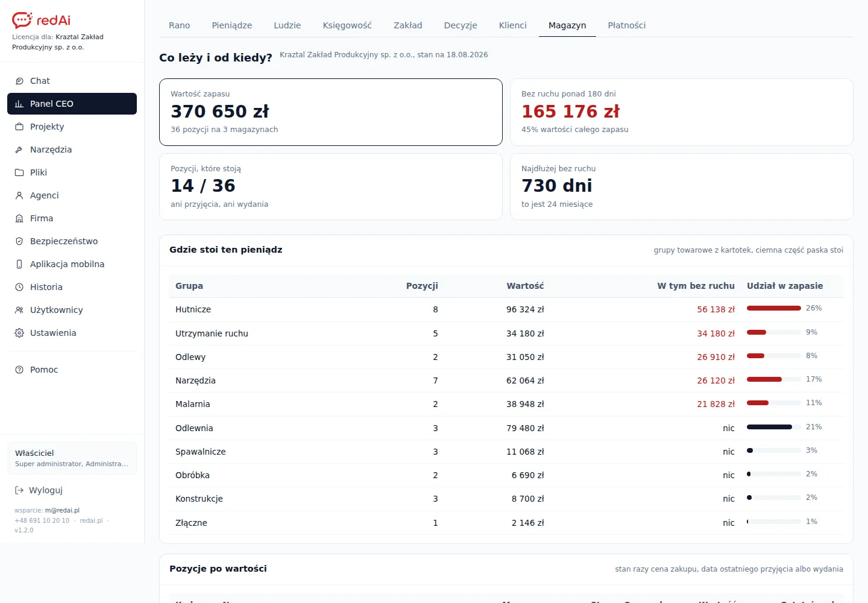Click the Wyloguj logout icon
This screenshot has width=868, height=603.
tap(19, 490)
